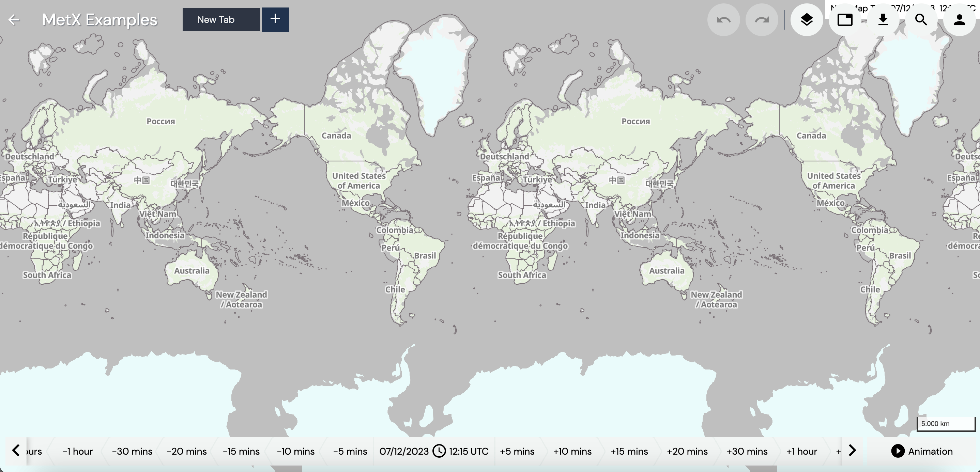Select the -30 mins time offset
This screenshot has width=980, height=472.
point(131,451)
